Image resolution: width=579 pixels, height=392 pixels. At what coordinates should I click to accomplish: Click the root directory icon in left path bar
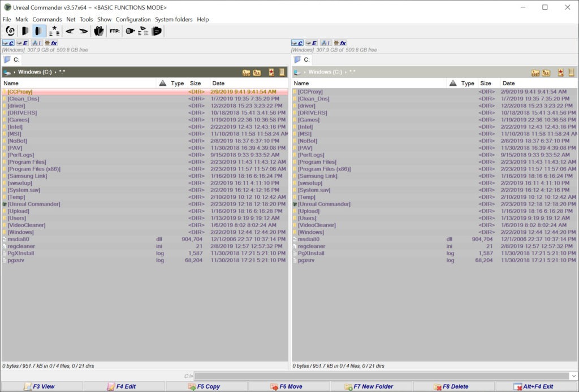pos(247,73)
